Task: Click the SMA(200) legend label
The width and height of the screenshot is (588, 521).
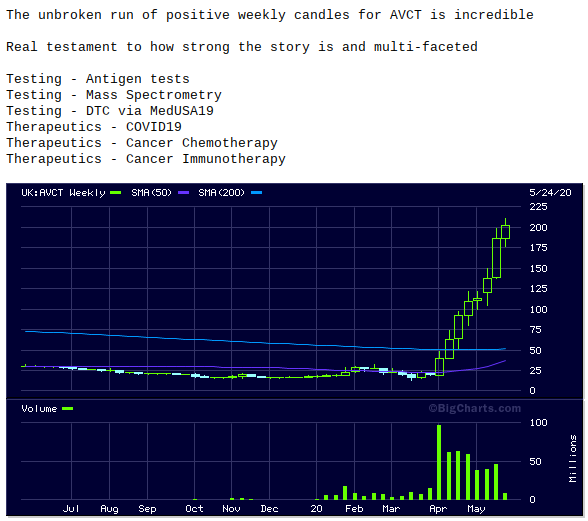Action: point(221,193)
